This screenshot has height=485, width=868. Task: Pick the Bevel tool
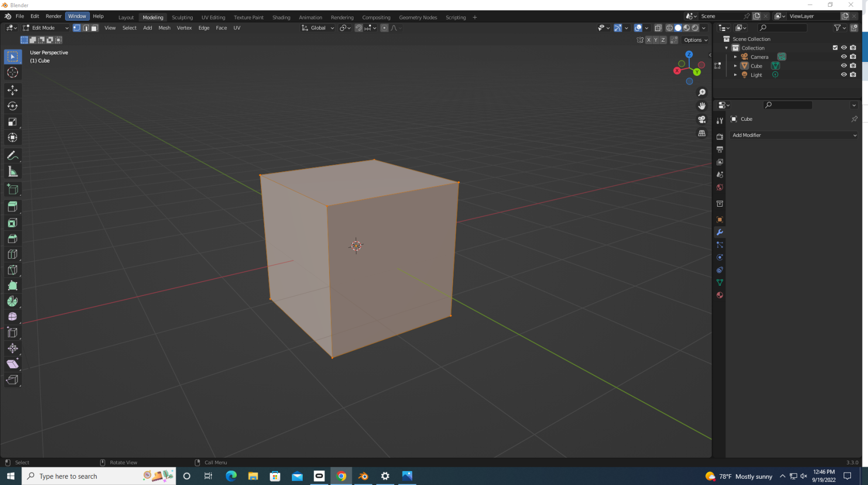(12, 239)
